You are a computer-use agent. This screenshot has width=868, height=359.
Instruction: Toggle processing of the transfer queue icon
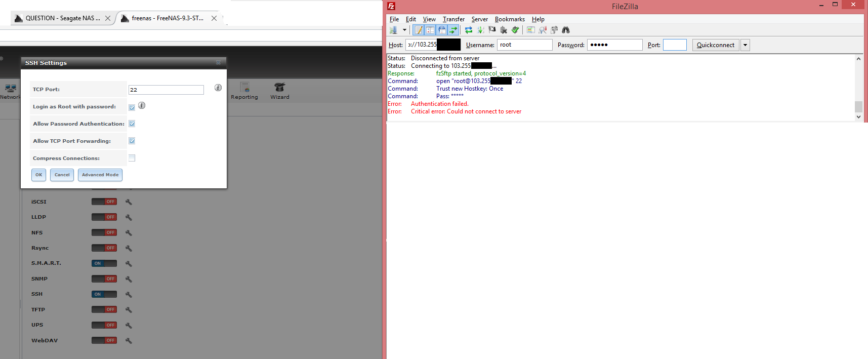(480, 30)
